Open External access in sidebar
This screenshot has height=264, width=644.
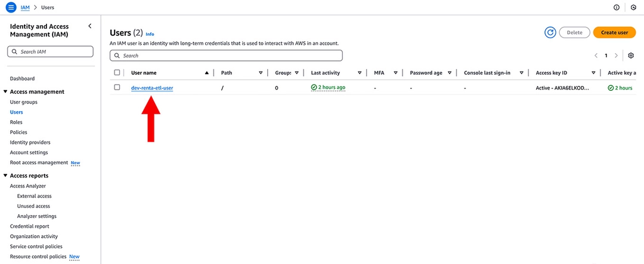tap(35, 196)
